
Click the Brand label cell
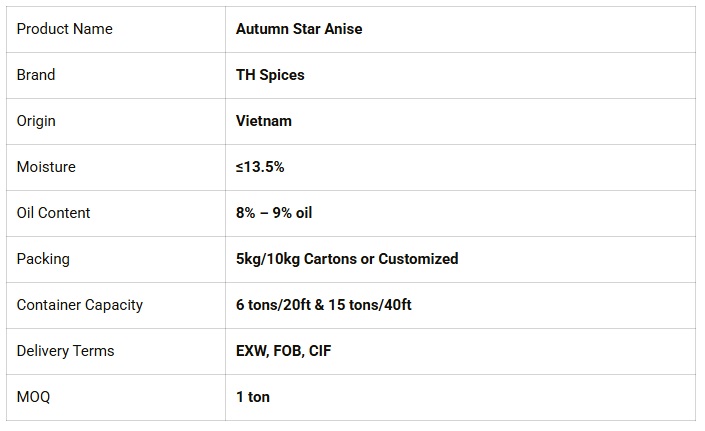36,75
